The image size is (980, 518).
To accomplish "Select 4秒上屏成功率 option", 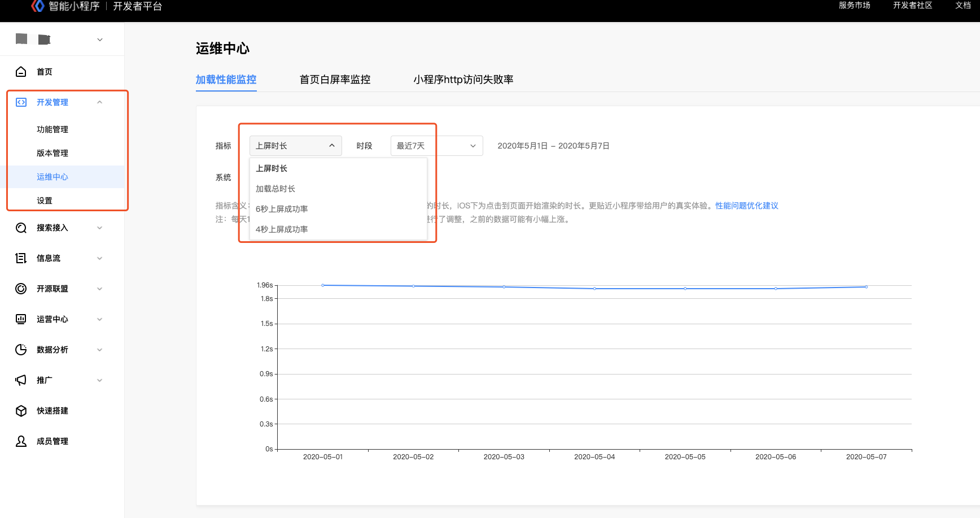I will pyautogui.click(x=338, y=229).
